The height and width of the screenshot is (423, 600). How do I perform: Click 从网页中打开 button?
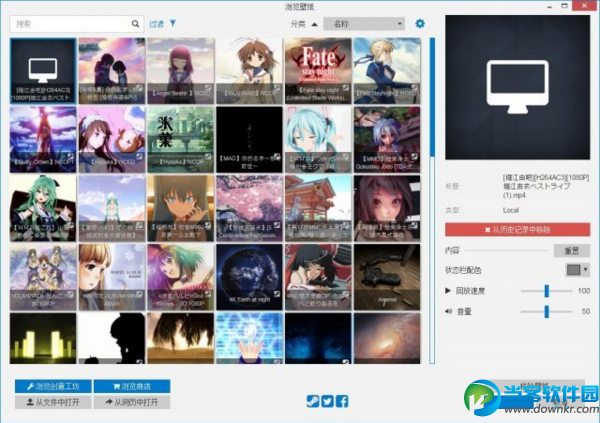tap(132, 402)
